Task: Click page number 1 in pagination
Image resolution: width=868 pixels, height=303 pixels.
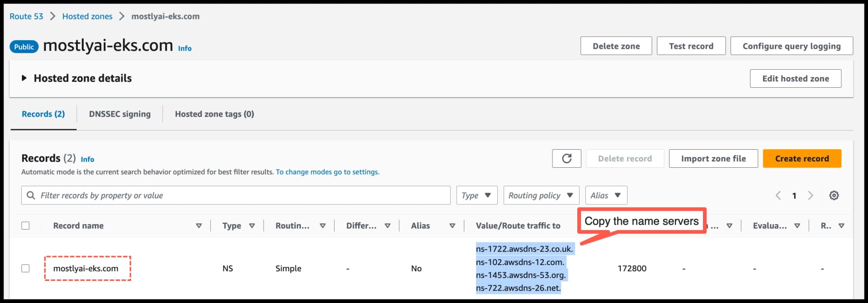Action: pyautogui.click(x=794, y=195)
